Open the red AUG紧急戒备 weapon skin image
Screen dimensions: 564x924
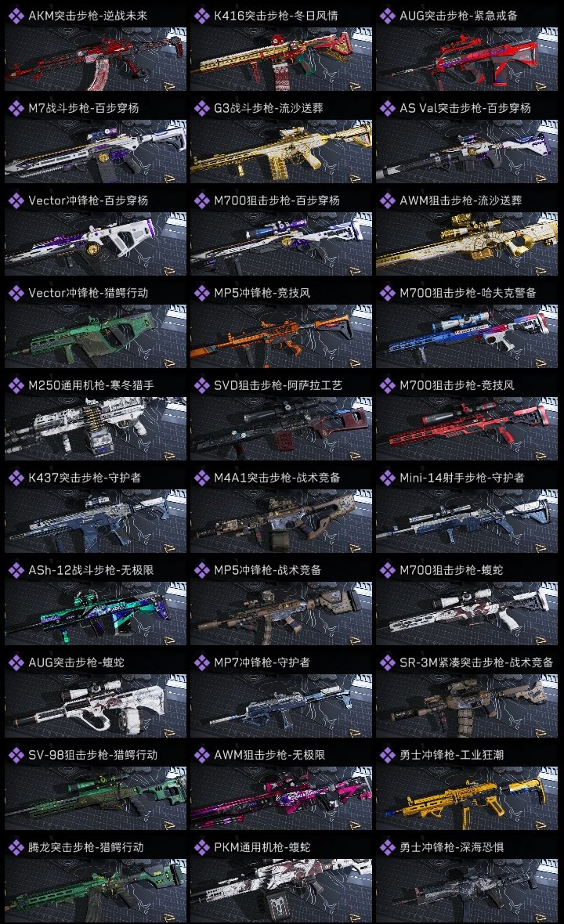point(467,59)
